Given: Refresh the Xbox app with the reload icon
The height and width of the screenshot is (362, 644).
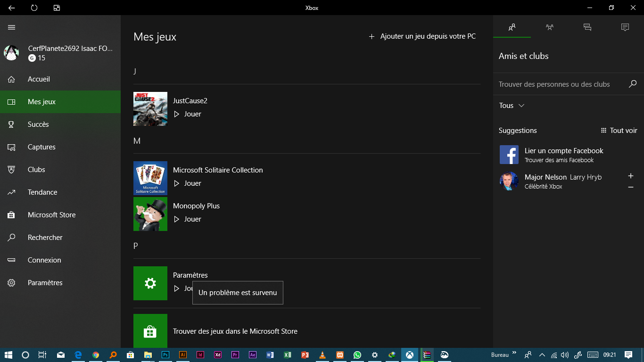Looking at the screenshot, I should point(34,8).
